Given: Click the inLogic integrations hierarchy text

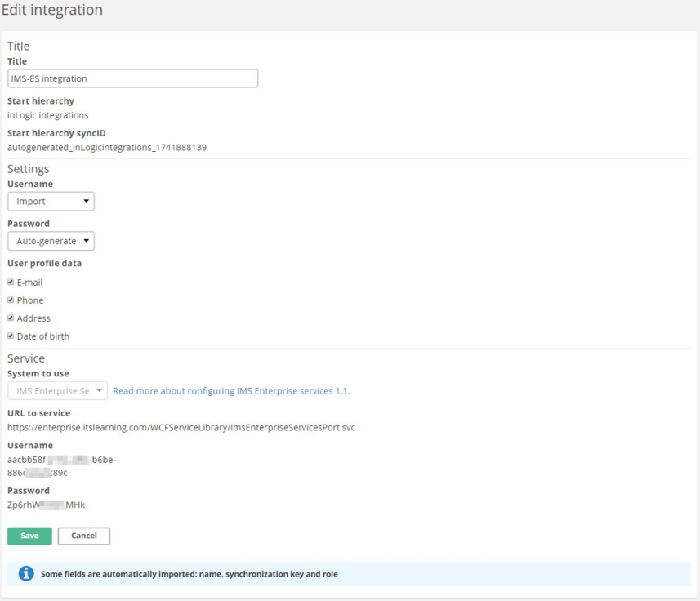Looking at the screenshot, I should (47, 115).
